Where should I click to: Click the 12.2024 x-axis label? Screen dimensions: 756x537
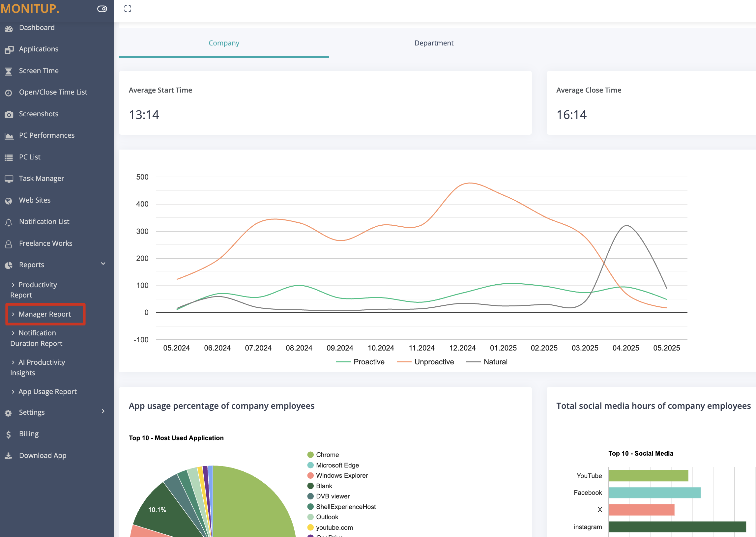[462, 348]
